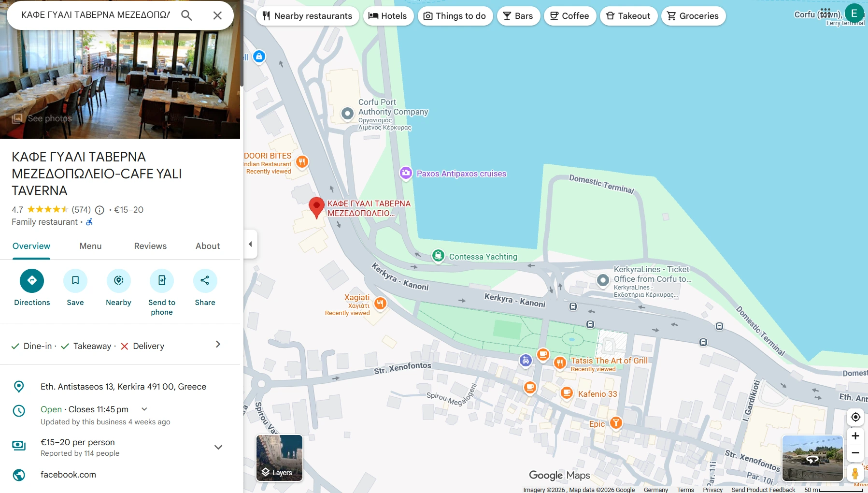The image size is (868, 493).
Task: Open the Layers map type thumbnail
Action: point(279,458)
